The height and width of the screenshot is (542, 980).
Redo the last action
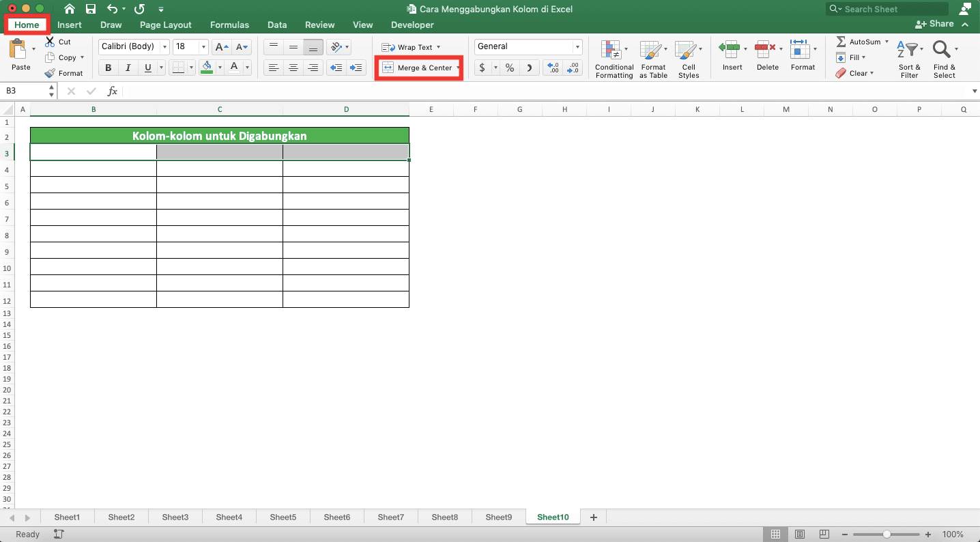(x=139, y=9)
